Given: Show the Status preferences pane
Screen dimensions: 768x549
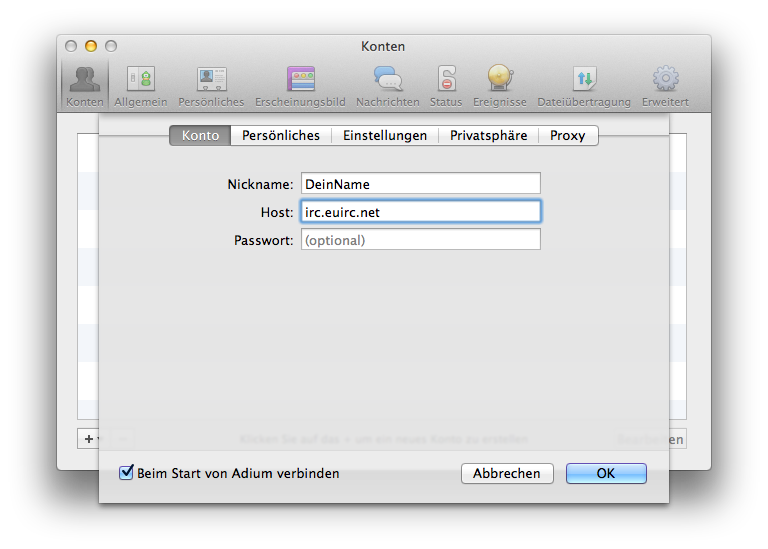Looking at the screenshot, I should click(x=446, y=85).
